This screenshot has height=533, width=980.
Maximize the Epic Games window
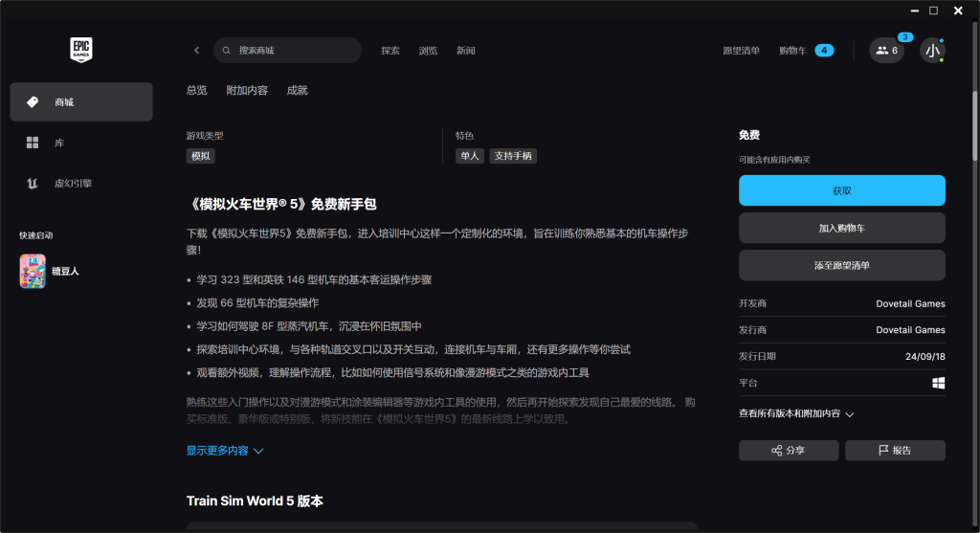(934, 11)
